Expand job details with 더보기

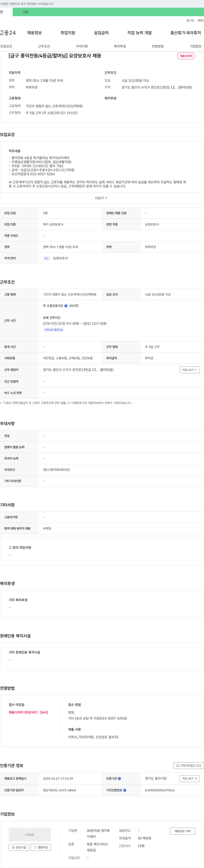(x=102, y=198)
